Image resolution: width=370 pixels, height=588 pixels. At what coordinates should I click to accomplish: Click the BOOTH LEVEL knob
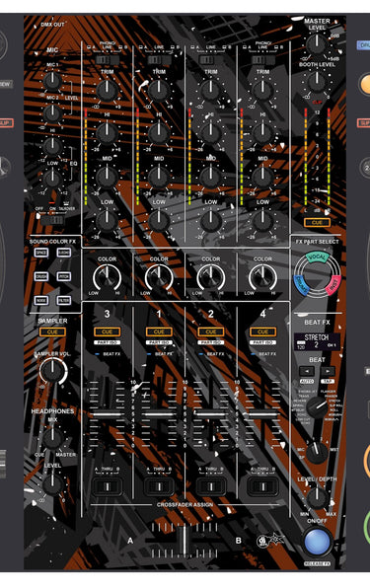317,81
